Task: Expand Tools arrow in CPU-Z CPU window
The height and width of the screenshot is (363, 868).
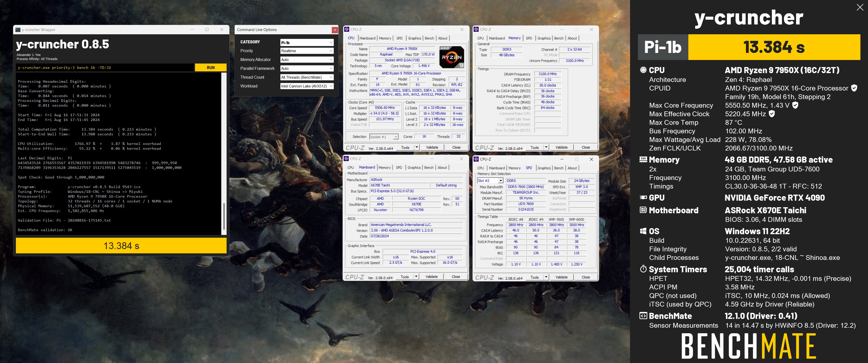Action: click(417, 147)
